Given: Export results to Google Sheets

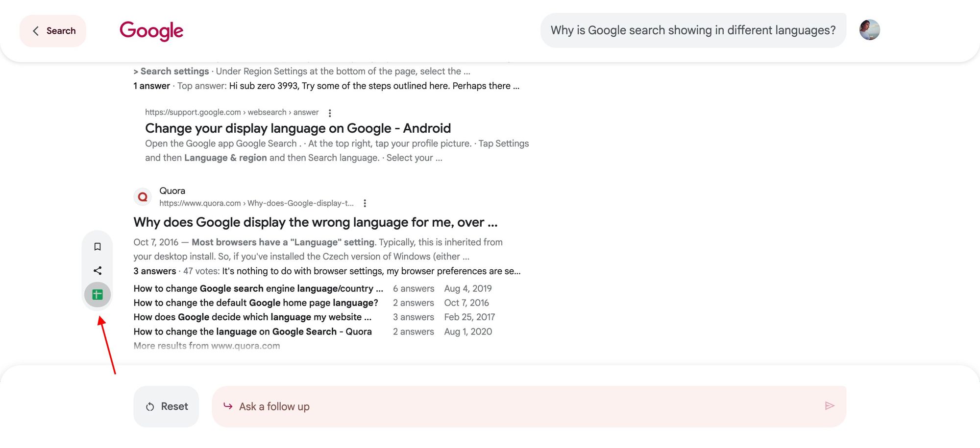Looking at the screenshot, I should pos(97,294).
